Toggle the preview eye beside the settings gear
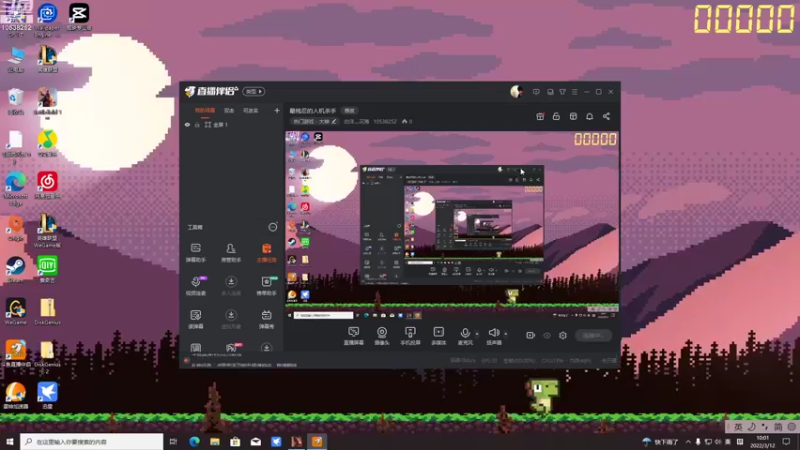 pos(547,335)
